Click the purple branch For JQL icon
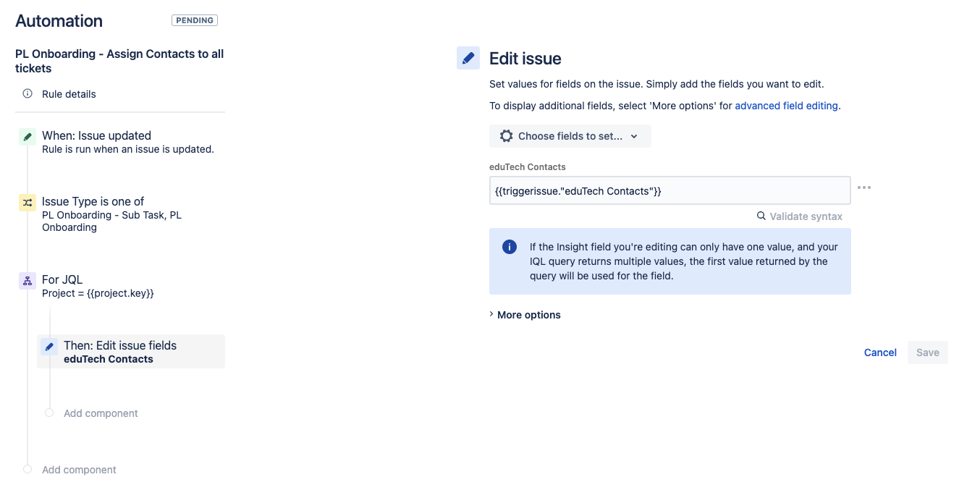The width and height of the screenshot is (980, 490). click(28, 281)
